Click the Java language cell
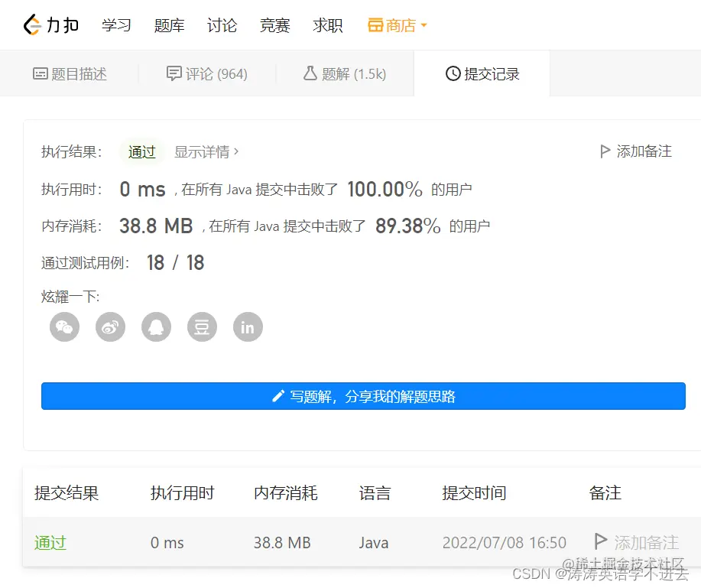This screenshot has width=701, height=588. (374, 543)
